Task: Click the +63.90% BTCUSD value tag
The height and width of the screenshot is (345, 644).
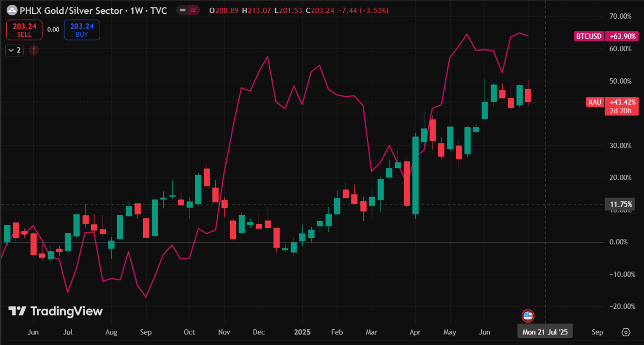Action: (621, 36)
